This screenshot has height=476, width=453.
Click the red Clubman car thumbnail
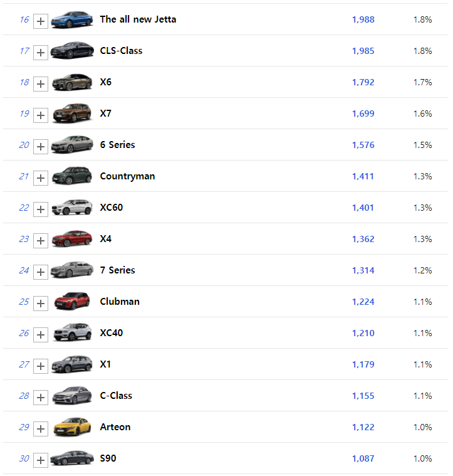(x=72, y=301)
